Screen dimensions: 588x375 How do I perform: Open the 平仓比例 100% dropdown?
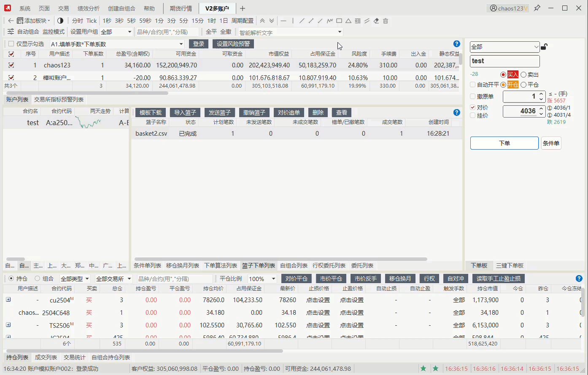click(262, 279)
